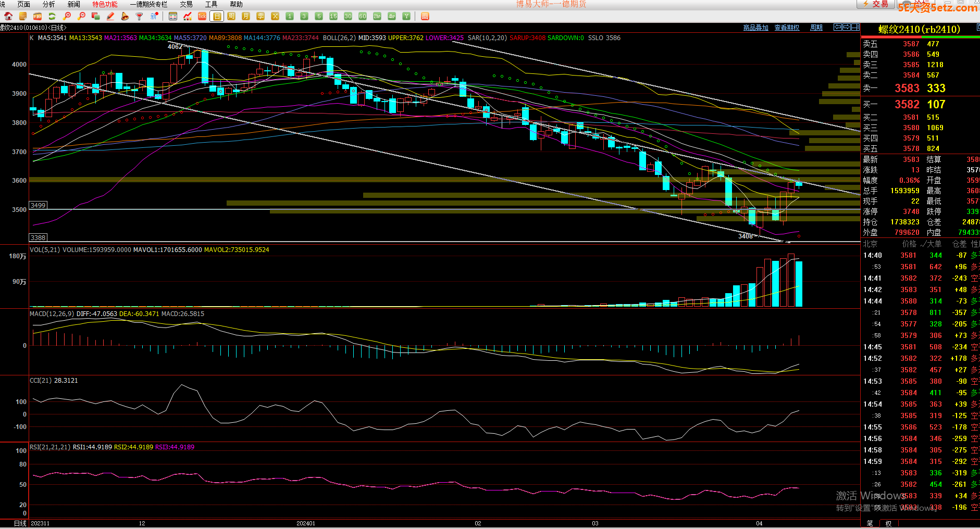This screenshot has height=529, width=980.
Task: Click the funnel filter icon
Action: coord(139,17)
